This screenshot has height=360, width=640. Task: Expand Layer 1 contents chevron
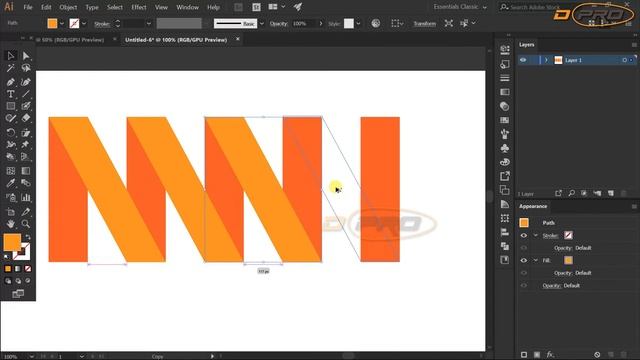[x=546, y=60]
